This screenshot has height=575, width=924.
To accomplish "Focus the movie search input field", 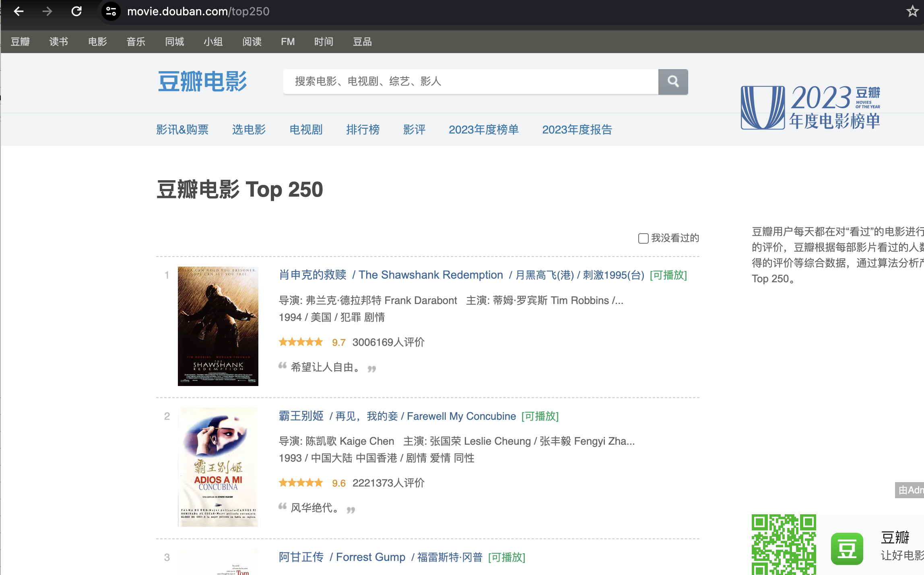I will (x=471, y=82).
